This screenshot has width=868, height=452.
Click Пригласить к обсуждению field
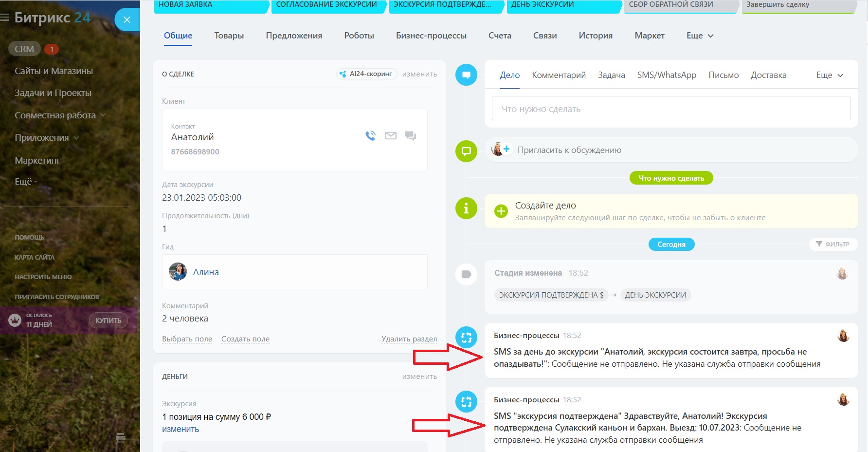tap(671, 150)
